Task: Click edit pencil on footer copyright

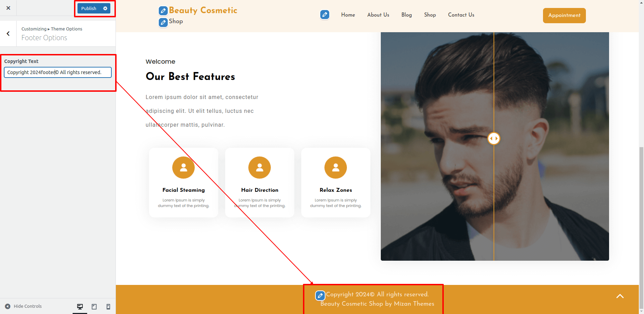Action: pyautogui.click(x=320, y=295)
